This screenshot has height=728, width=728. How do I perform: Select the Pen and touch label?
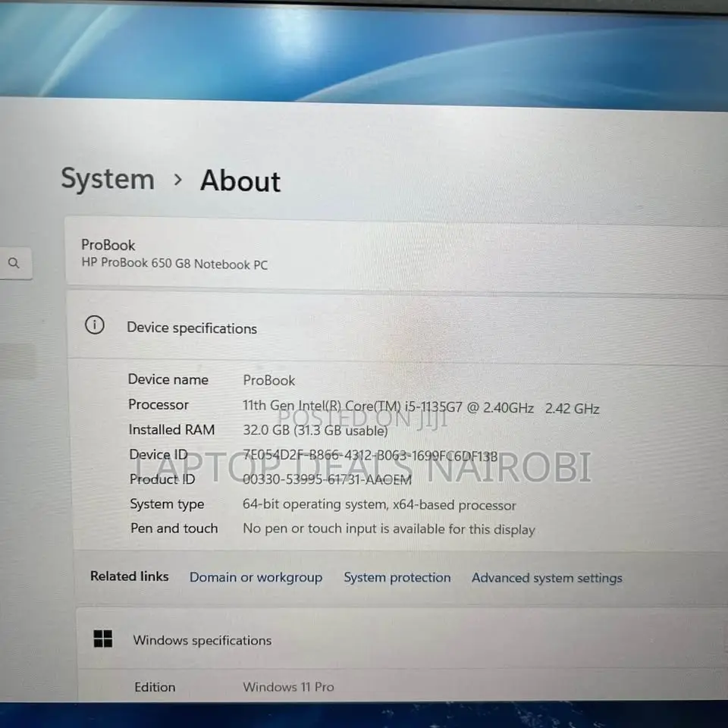174,529
